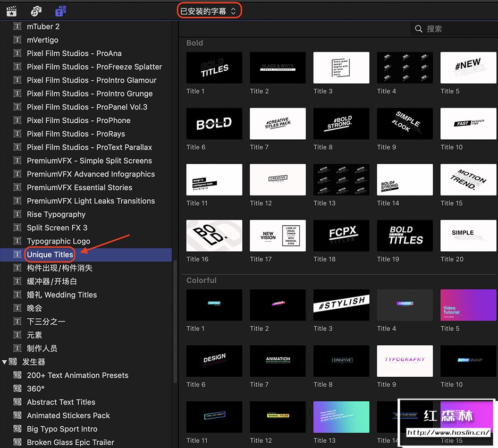Click generator icon beside Broken Glass Epic Trailer
The height and width of the screenshot is (448, 498).
pos(18,442)
